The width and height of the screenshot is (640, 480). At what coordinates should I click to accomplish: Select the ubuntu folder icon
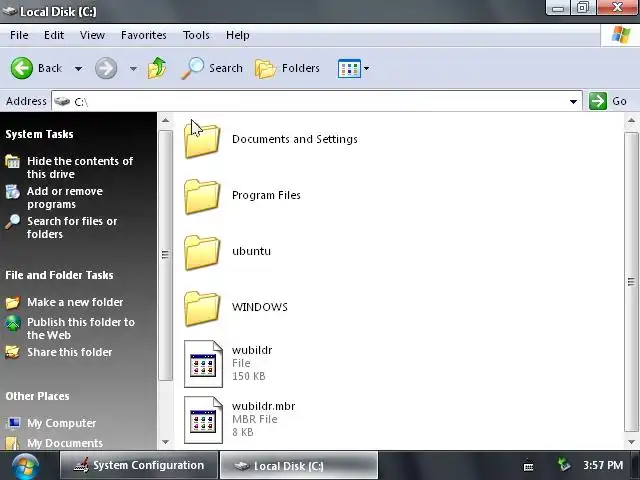point(202,252)
